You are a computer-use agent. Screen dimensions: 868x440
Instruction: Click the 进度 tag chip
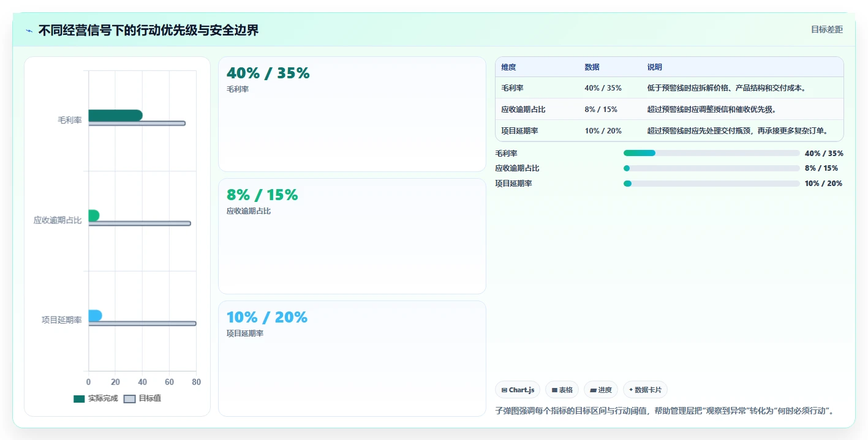(x=601, y=390)
